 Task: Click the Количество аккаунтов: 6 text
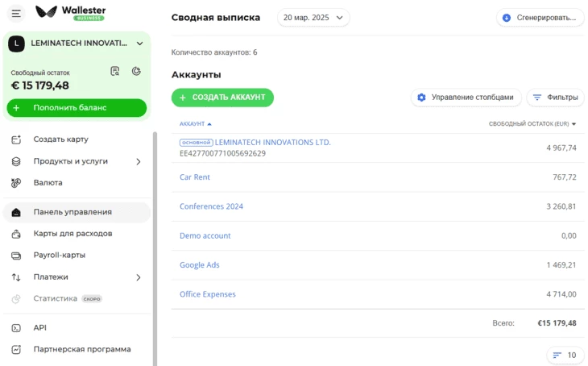pos(214,52)
